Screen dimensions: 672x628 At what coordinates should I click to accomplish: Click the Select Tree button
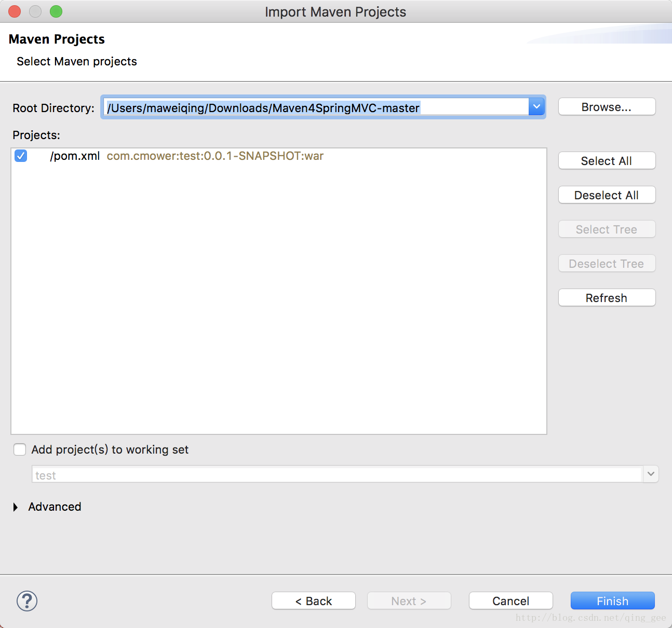click(x=607, y=229)
